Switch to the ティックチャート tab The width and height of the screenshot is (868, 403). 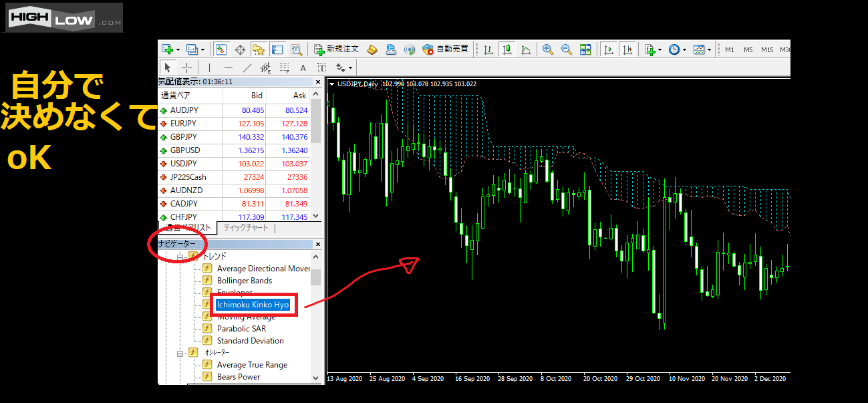[246, 228]
